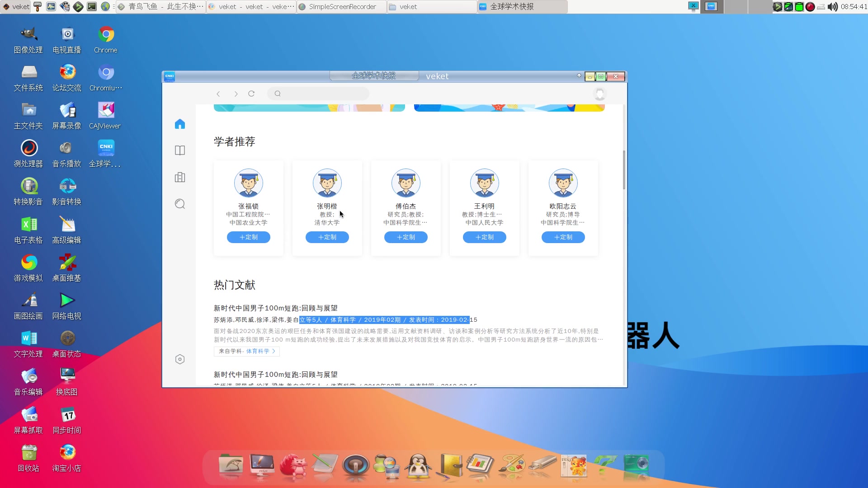
Task: Click 定制 button under 张福锁
Action: tap(248, 237)
